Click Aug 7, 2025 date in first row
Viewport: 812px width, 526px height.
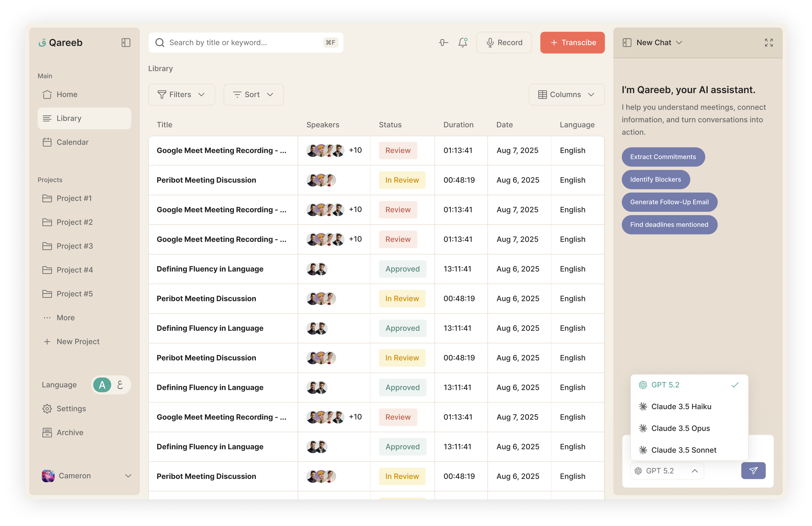click(x=517, y=150)
